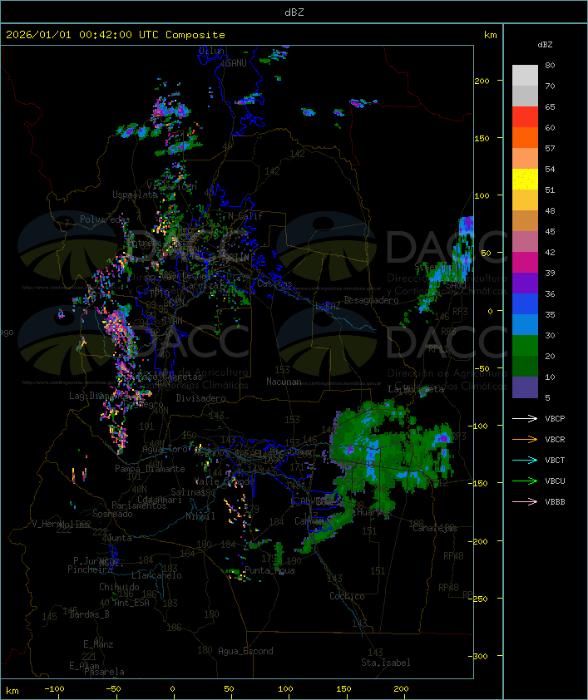This screenshot has height=700, width=588.
Task: Click the Pincheira place label
Action: coord(90,569)
